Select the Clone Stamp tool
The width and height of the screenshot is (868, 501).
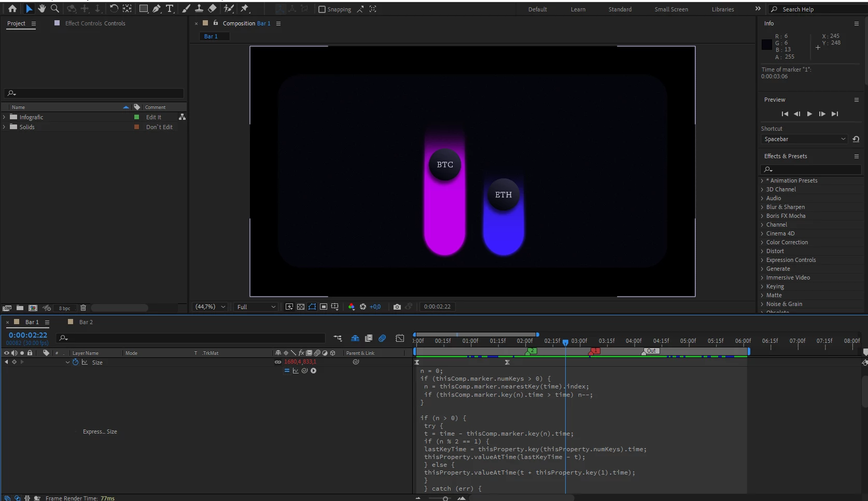point(199,9)
